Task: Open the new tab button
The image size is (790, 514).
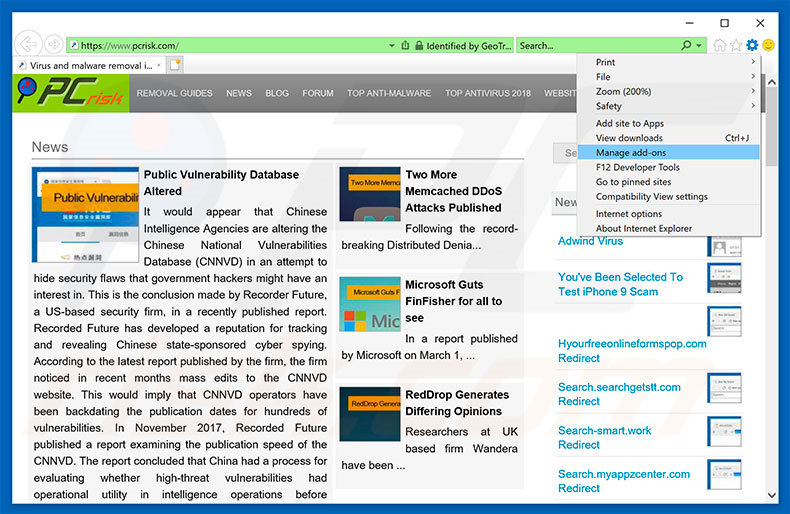Action: point(176,65)
